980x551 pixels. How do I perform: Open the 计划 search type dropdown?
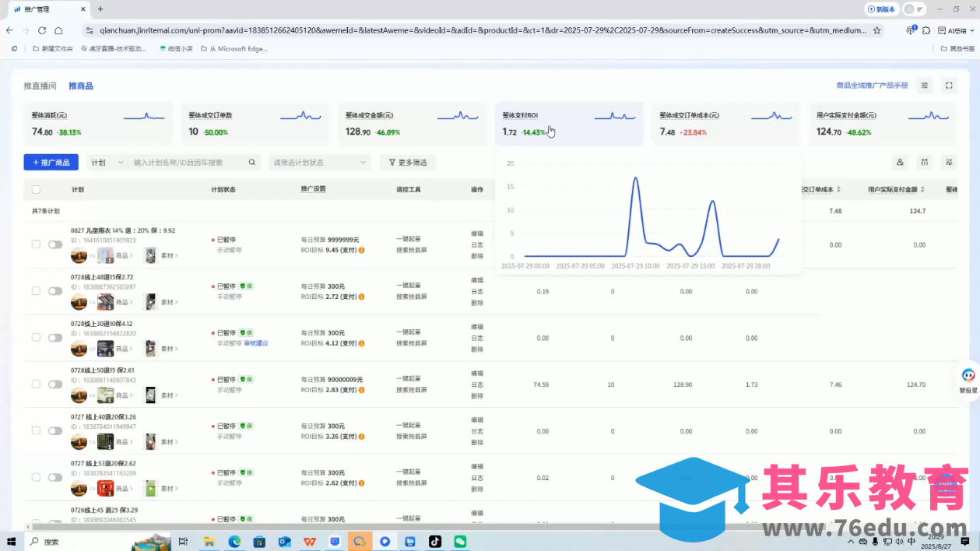tap(107, 163)
